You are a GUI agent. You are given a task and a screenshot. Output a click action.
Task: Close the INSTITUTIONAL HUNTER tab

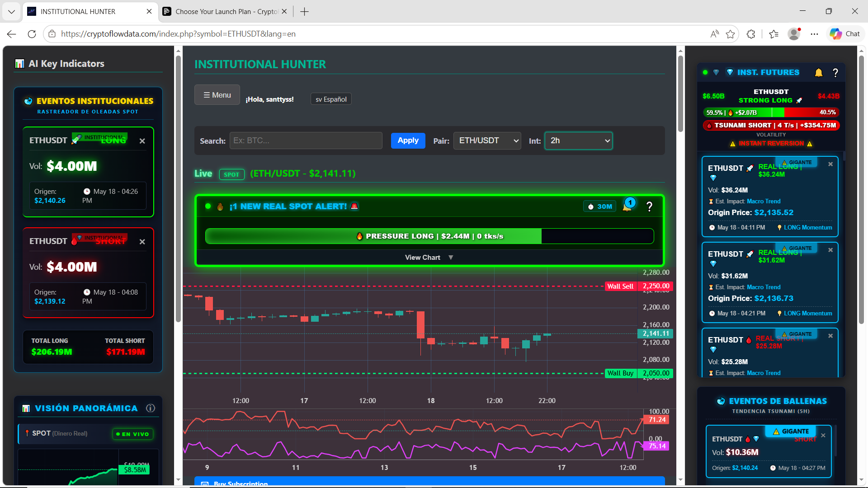tap(149, 11)
